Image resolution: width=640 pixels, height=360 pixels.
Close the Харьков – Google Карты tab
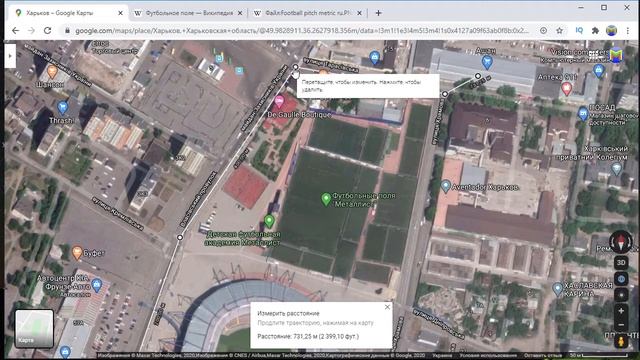(120, 13)
